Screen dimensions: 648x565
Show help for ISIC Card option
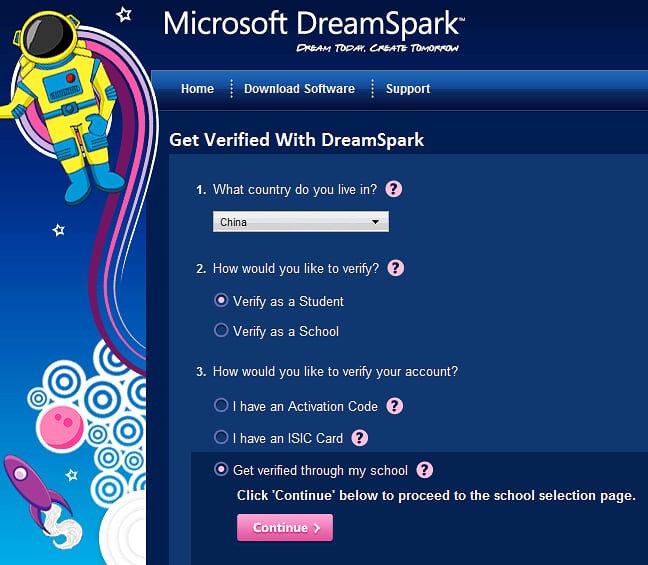point(360,438)
